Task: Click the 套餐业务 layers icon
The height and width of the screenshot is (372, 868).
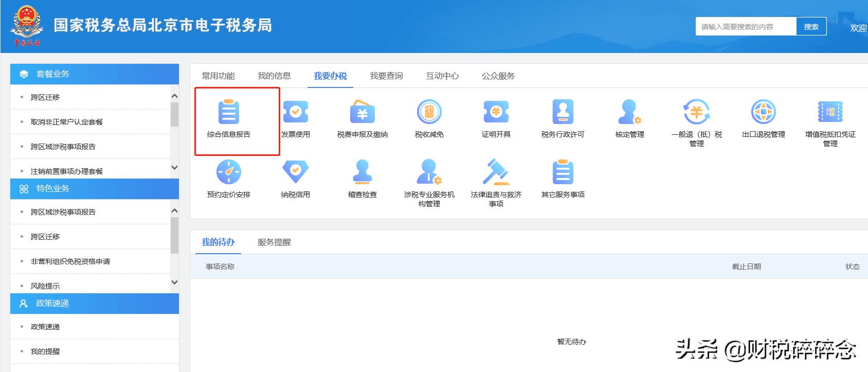Action: click(24, 74)
